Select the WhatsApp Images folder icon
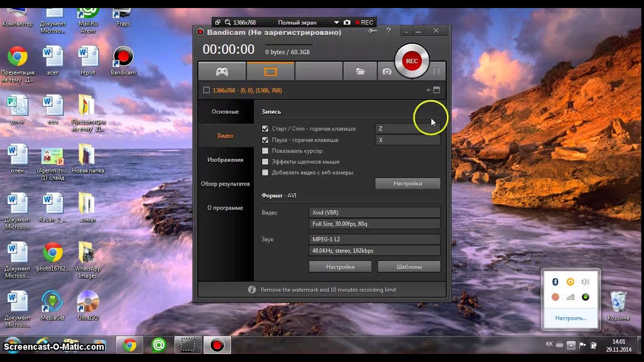Screen dimensions: 644x362 (88, 260)
